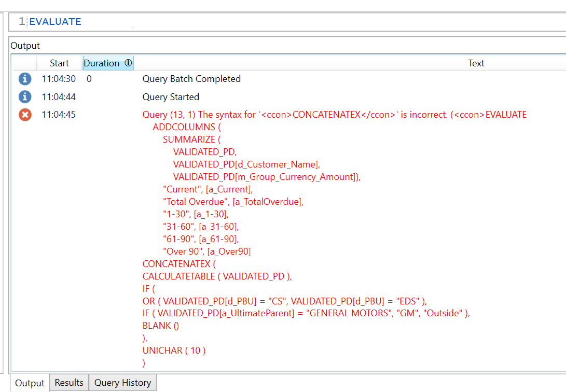Select the 11:04:44 start time cell
566x392 pixels.
[x=59, y=96]
